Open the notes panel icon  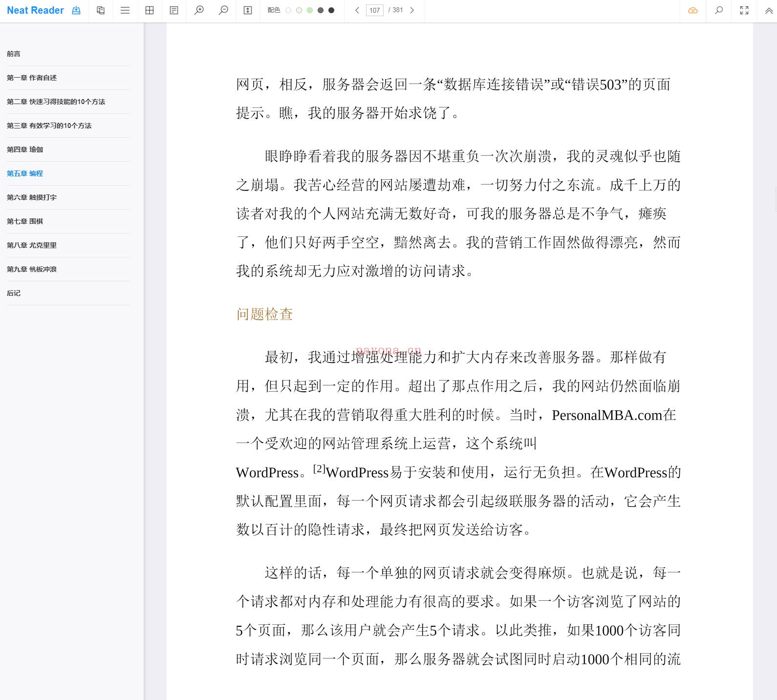coord(174,10)
